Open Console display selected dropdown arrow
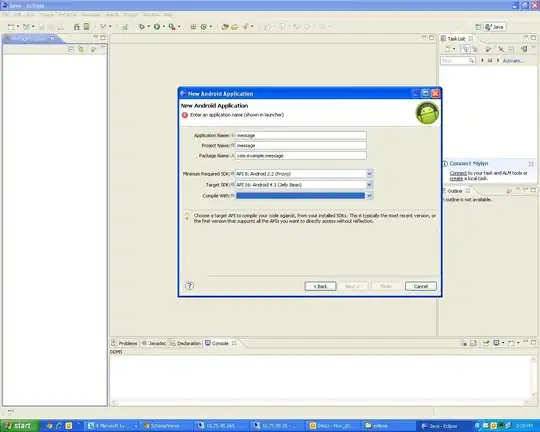This screenshot has height=432, width=540. [503, 343]
